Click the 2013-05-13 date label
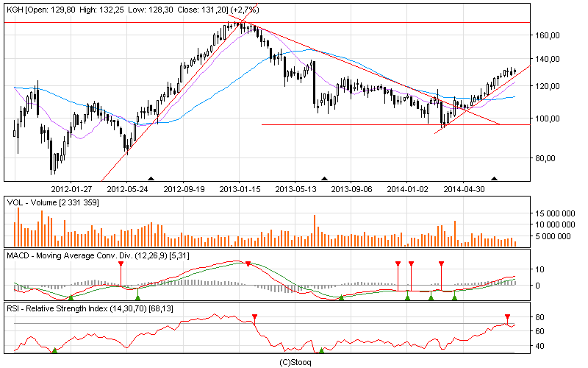 pyautogui.click(x=295, y=189)
